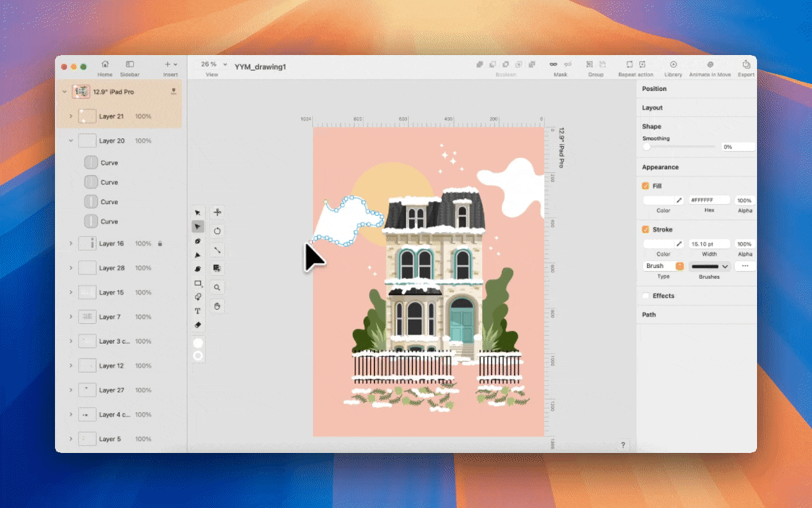Select the Layer 27 row

pyautogui.click(x=119, y=389)
